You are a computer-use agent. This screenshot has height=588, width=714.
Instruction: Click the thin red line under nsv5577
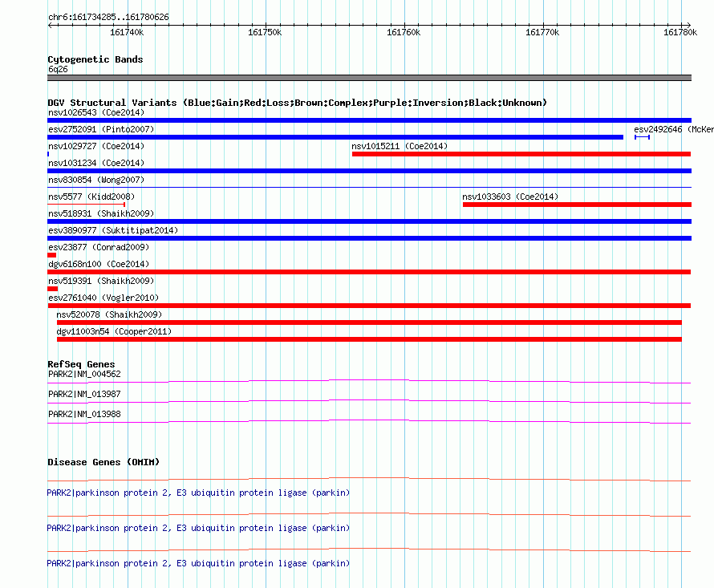click(x=86, y=205)
